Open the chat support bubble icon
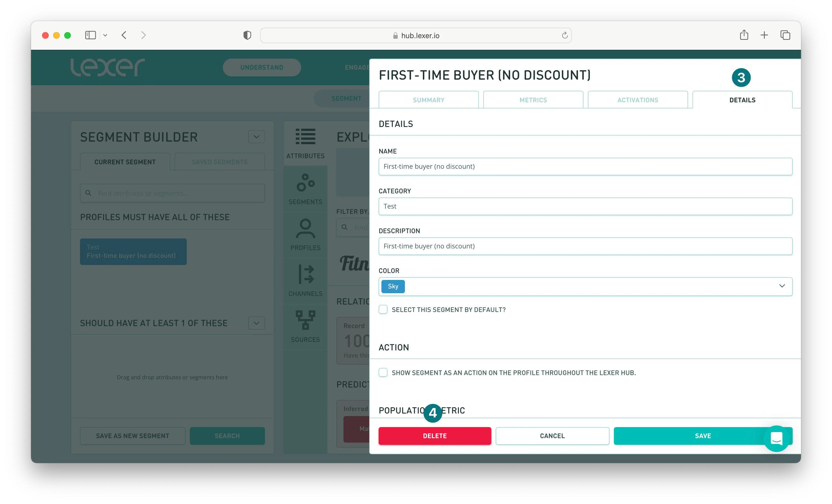 click(x=776, y=438)
